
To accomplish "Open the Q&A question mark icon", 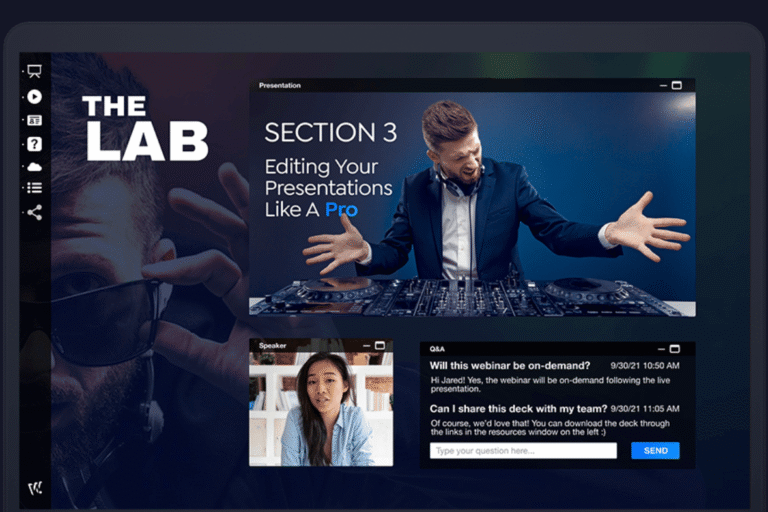I will (x=34, y=144).
